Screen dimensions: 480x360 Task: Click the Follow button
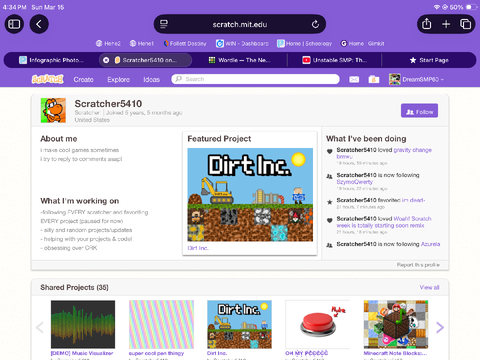click(x=419, y=111)
